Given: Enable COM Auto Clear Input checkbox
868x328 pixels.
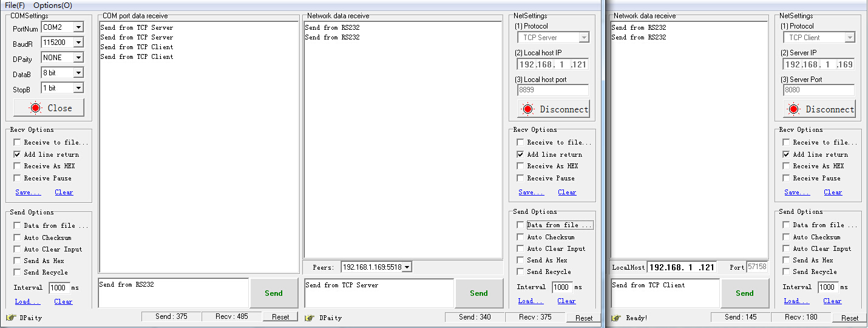Looking at the screenshot, I should [x=17, y=249].
